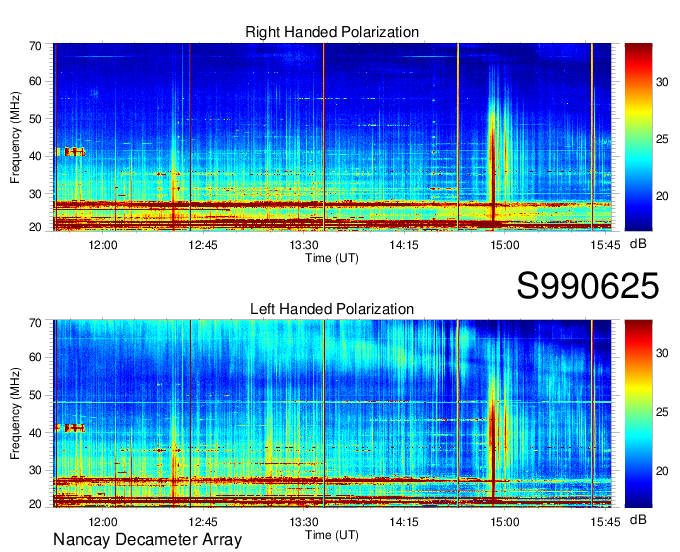Click the 20 MHz tick of Left Handed plot
Screen dimensions: 680x552
coord(35,504)
